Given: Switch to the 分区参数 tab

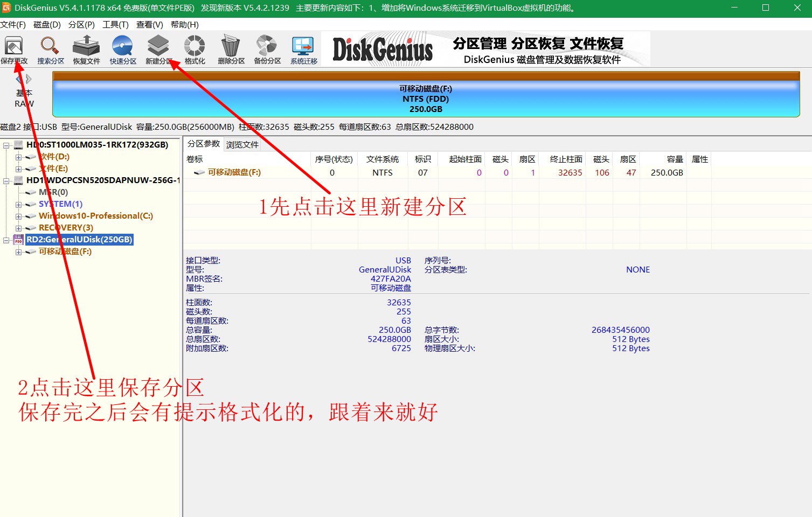Looking at the screenshot, I should (203, 144).
